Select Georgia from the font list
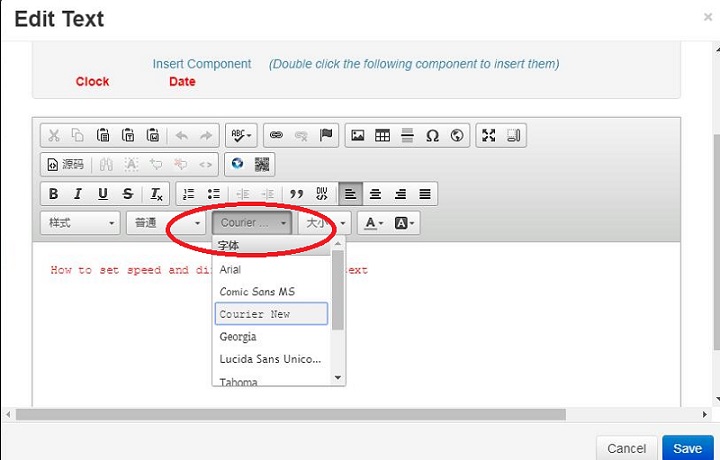This screenshot has height=460, width=720. pos(238,337)
